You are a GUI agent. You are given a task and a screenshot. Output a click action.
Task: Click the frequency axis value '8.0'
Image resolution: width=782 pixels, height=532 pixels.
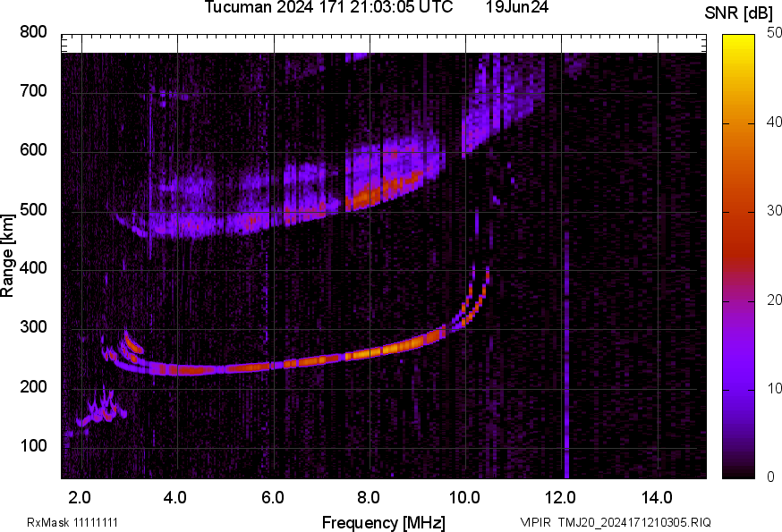coord(368,498)
